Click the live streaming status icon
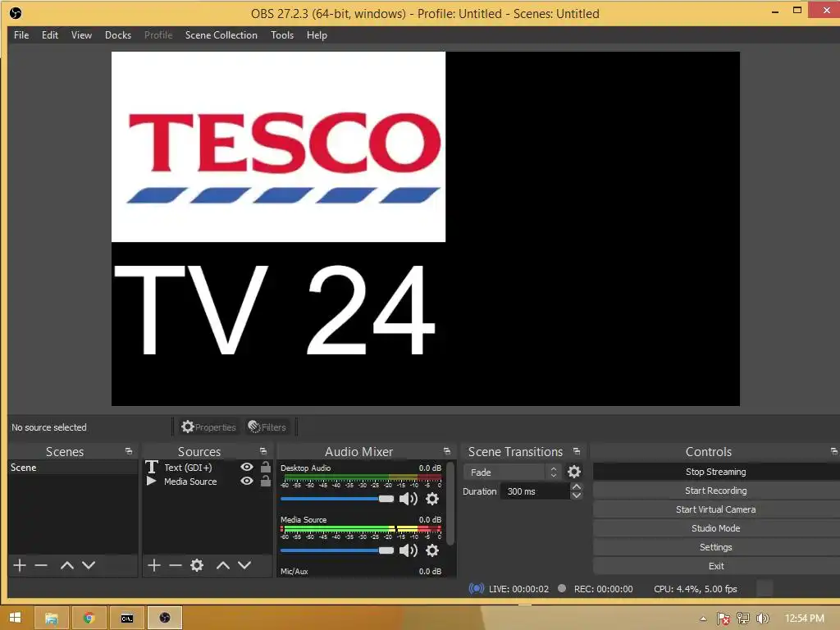This screenshot has height=630, width=840. 476,588
